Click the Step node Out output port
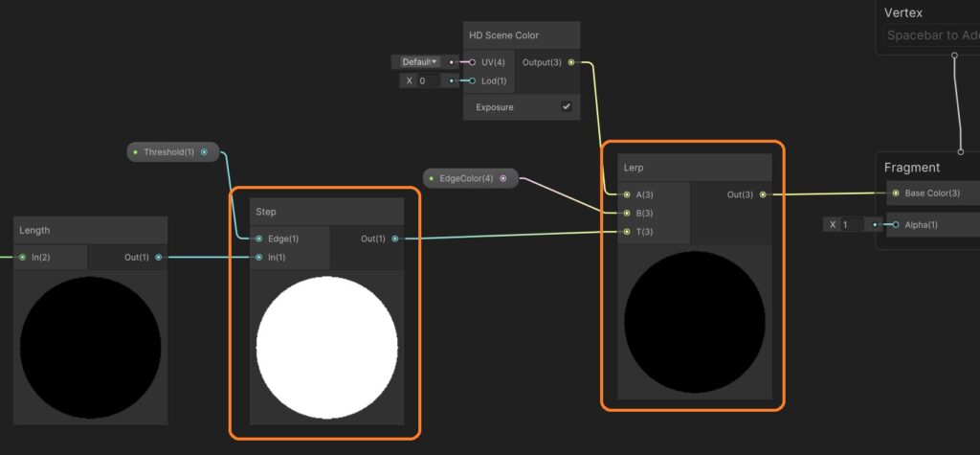 click(395, 239)
